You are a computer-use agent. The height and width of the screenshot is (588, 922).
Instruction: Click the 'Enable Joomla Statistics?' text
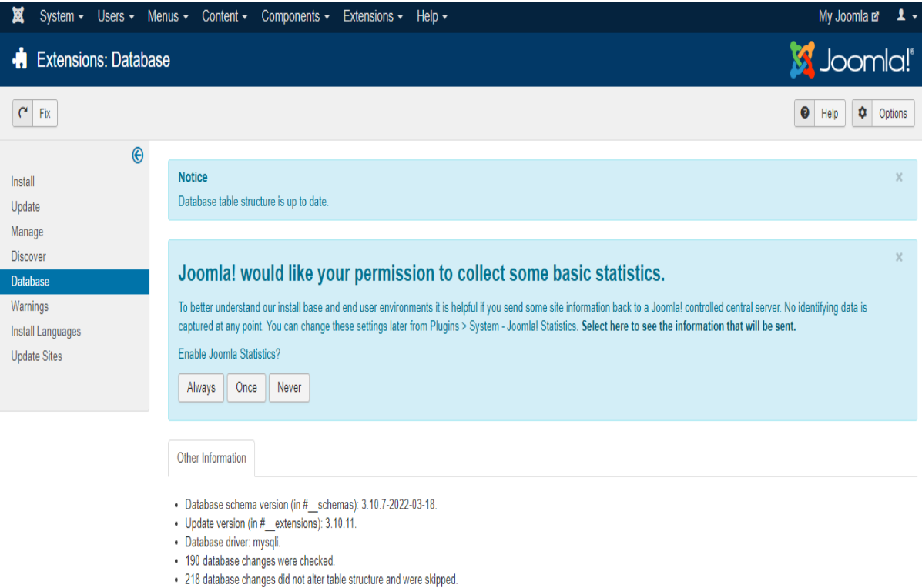230,354
